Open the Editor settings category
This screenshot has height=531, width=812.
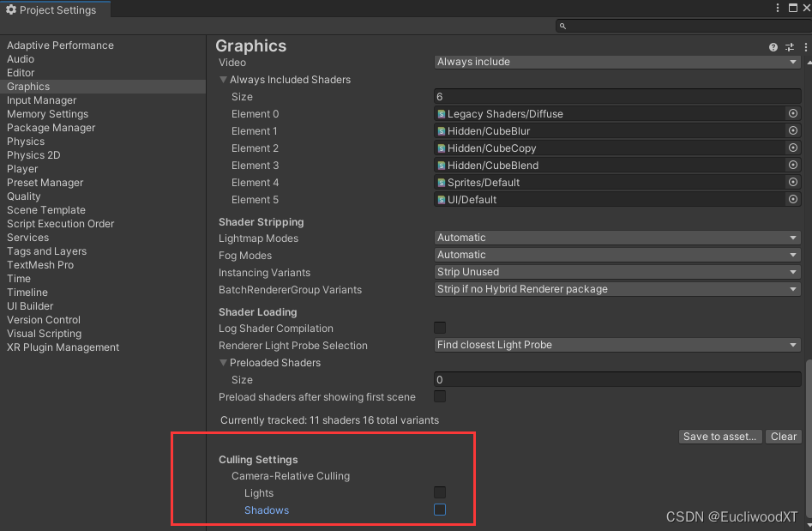(21, 73)
